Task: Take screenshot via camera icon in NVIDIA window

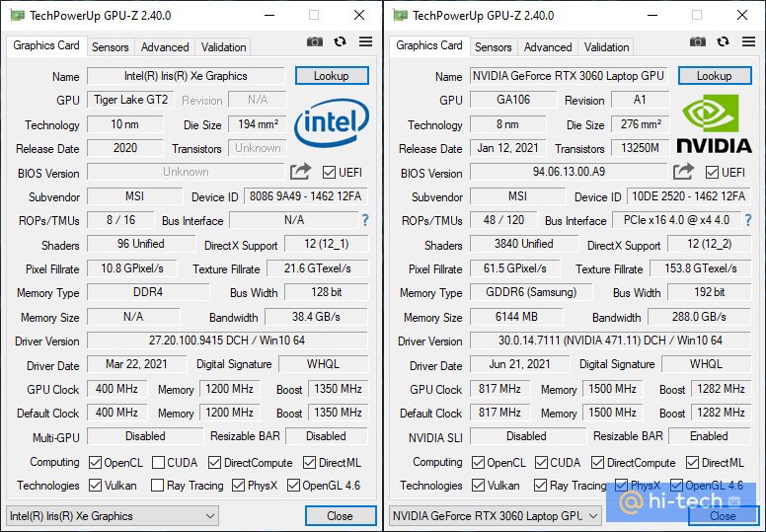Action: [698, 42]
